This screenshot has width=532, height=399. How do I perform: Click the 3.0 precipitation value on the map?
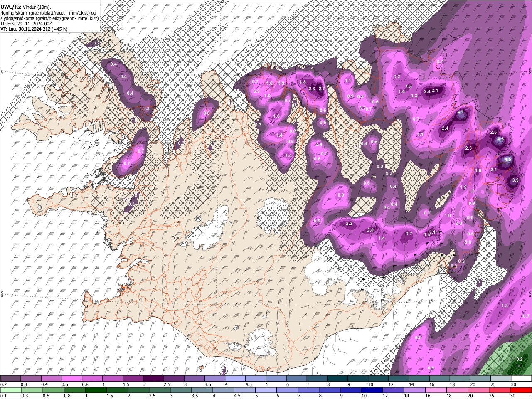click(515, 180)
